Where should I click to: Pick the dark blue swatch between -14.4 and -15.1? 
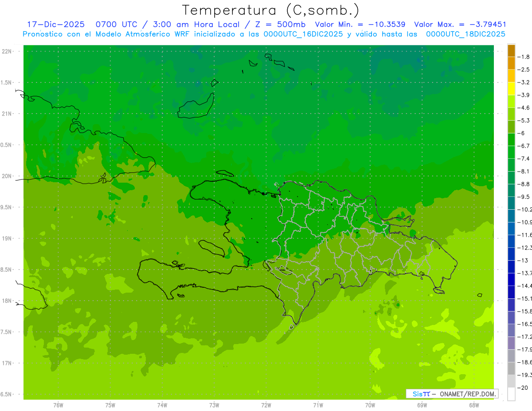pos(512,292)
